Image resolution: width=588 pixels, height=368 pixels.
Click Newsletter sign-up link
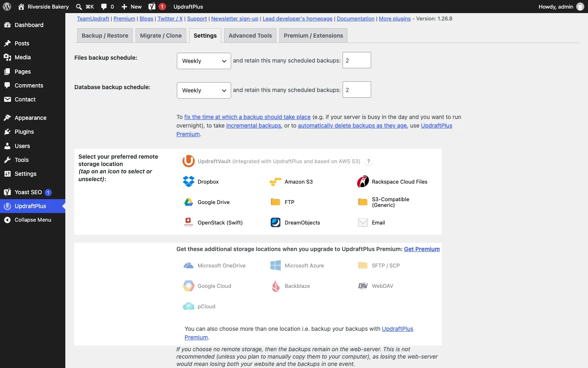[235, 19]
